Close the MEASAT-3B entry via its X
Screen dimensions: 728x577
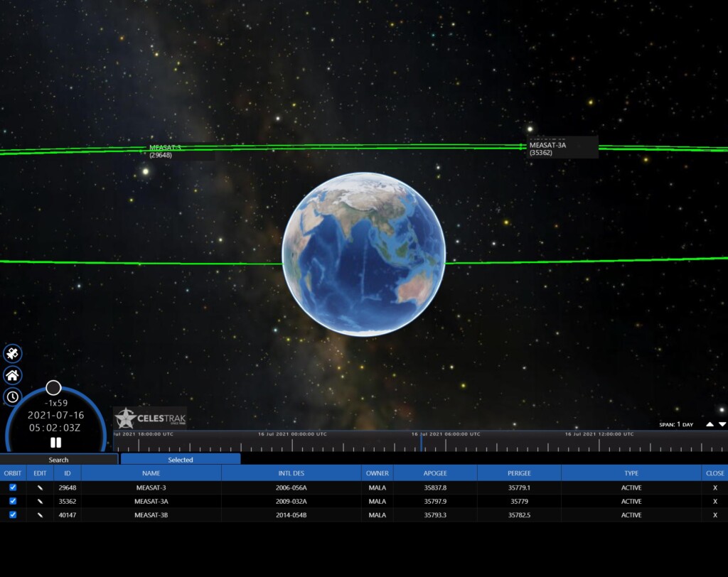pyautogui.click(x=714, y=514)
